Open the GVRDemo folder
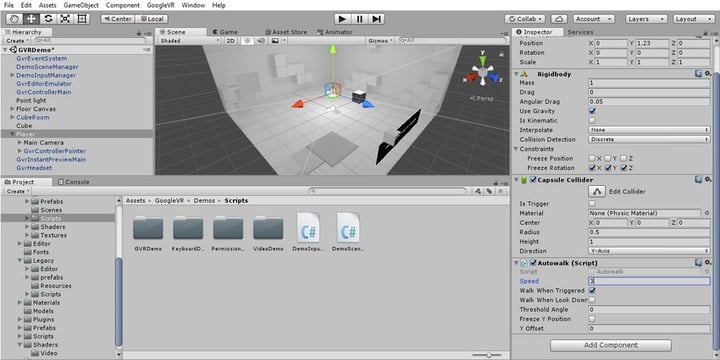Viewport: 720px width, 360px height. pyautogui.click(x=148, y=233)
